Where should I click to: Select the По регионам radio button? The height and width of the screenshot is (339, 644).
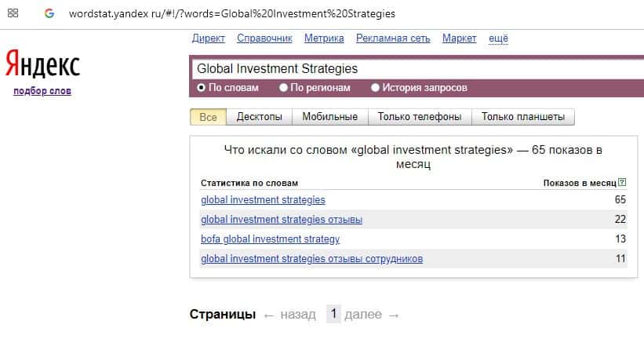coord(284,88)
